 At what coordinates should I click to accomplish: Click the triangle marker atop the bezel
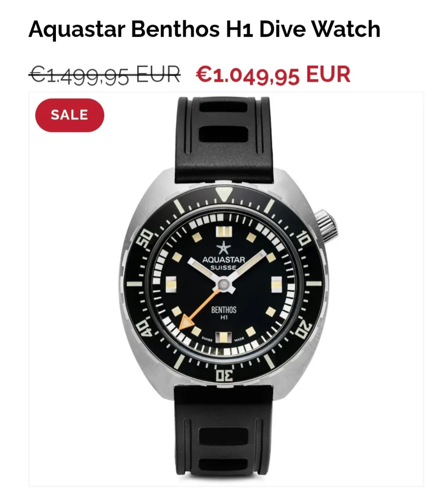pos(224,194)
